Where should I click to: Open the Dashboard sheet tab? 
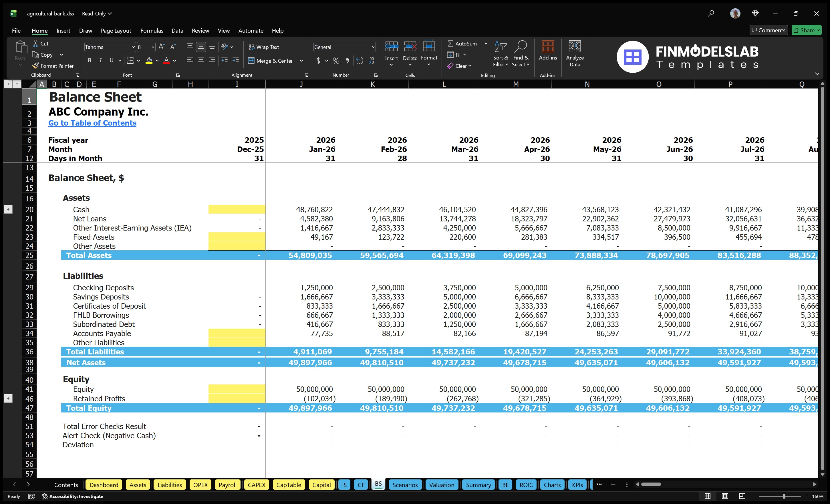point(104,485)
